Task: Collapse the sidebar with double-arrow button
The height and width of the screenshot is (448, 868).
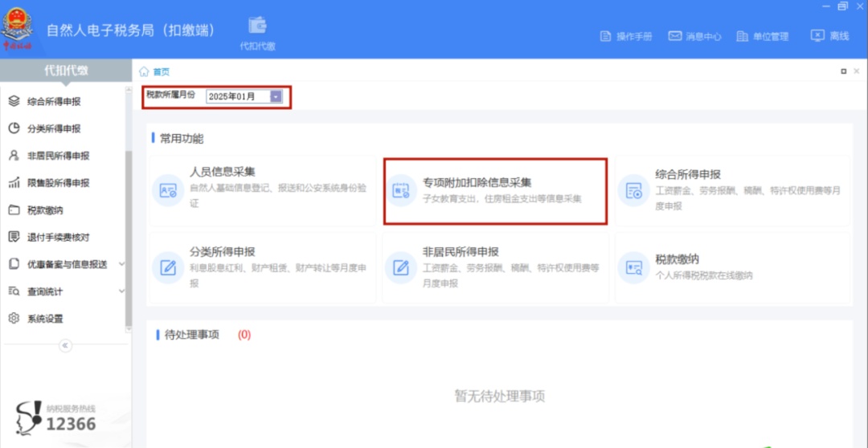Action: pyautogui.click(x=65, y=346)
